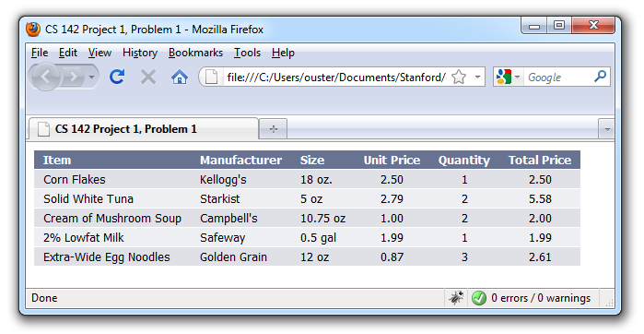Click the Item column header
Viewport: 644px width, 334px height.
57,160
